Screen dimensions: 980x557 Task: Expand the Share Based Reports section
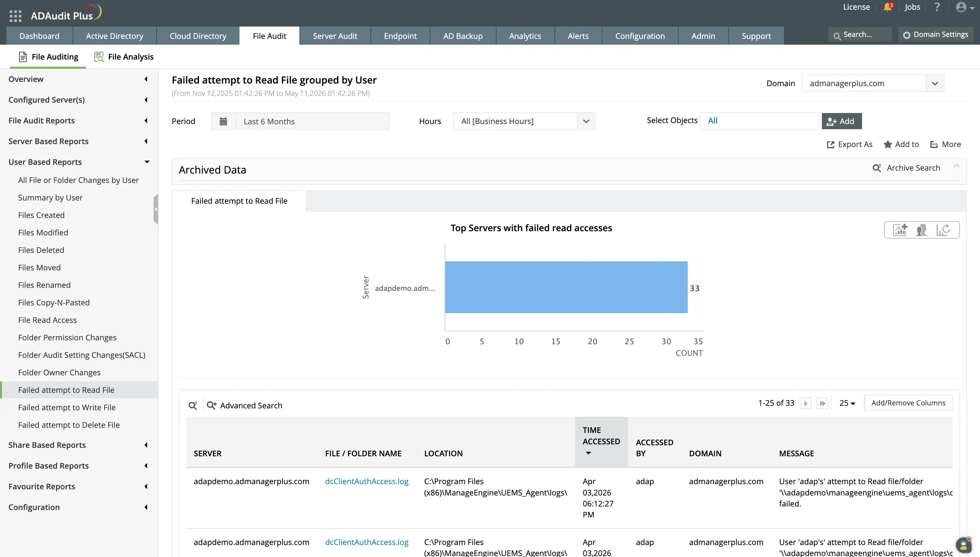click(x=79, y=445)
